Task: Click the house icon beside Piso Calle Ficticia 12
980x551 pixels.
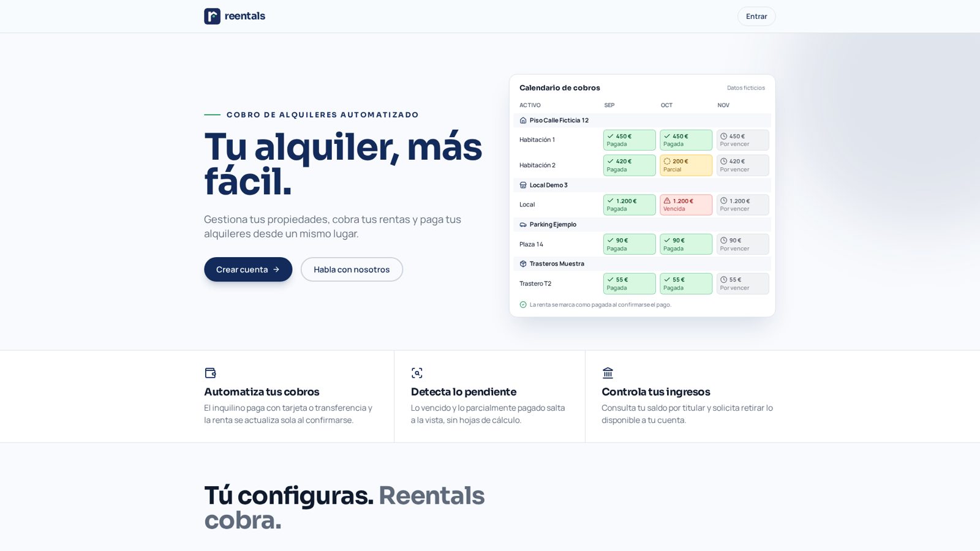Action: [523, 121]
